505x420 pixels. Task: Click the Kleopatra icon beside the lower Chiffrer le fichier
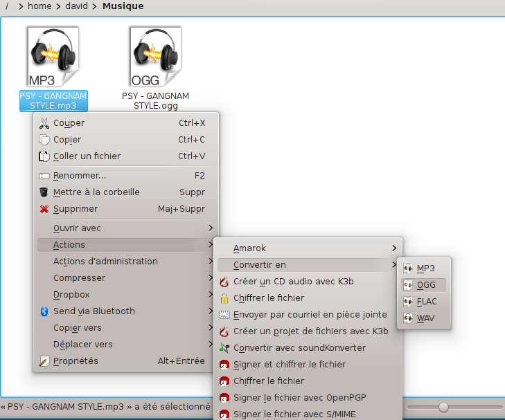coord(224,381)
